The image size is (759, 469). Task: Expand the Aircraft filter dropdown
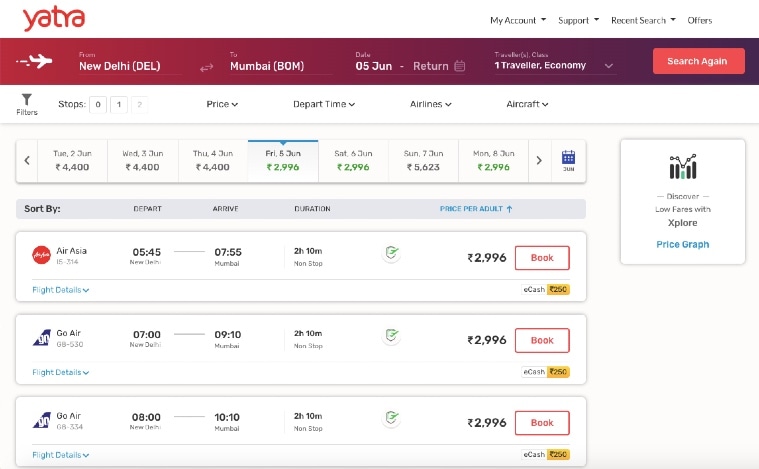pyautogui.click(x=527, y=104)
